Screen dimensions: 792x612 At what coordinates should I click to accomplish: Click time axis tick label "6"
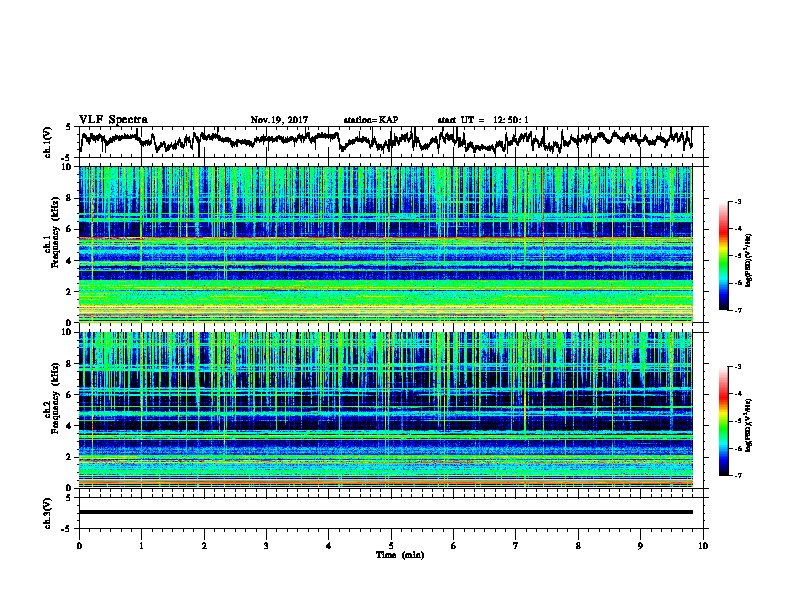(x=454, y=546)
